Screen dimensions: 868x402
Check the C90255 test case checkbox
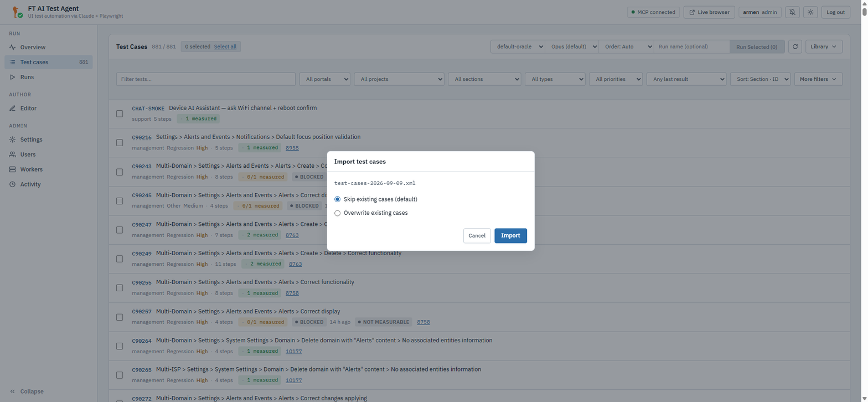(120, 288)
